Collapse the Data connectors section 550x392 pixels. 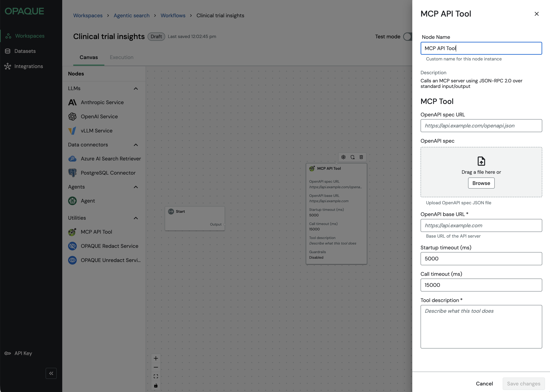pyautogui.click(x=136, y=145)
